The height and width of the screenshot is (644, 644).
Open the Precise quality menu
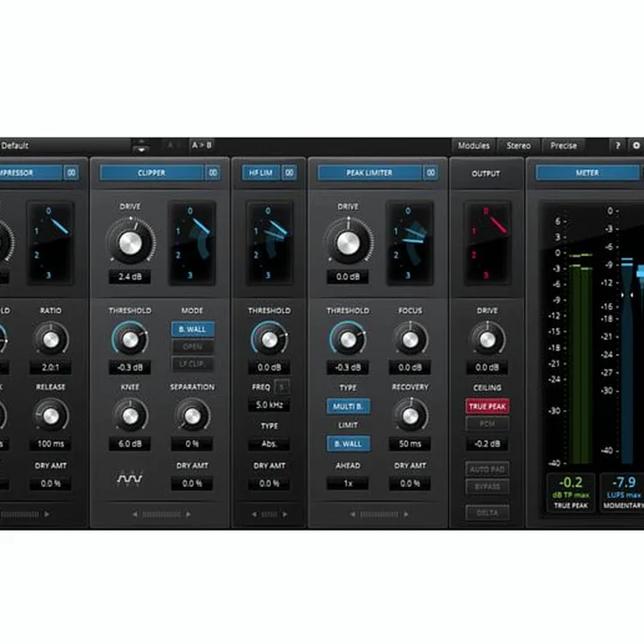563,146
